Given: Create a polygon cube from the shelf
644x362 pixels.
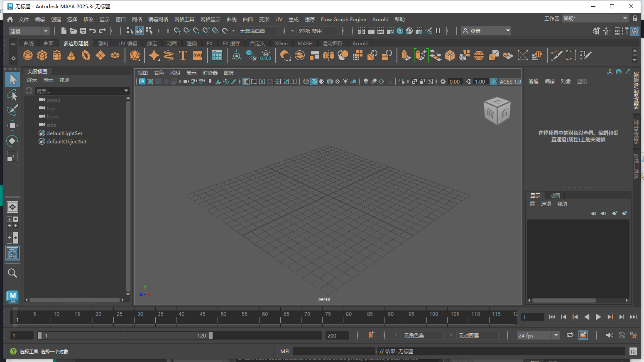Looking at the screenshot, I should click(x=42, y=55).
